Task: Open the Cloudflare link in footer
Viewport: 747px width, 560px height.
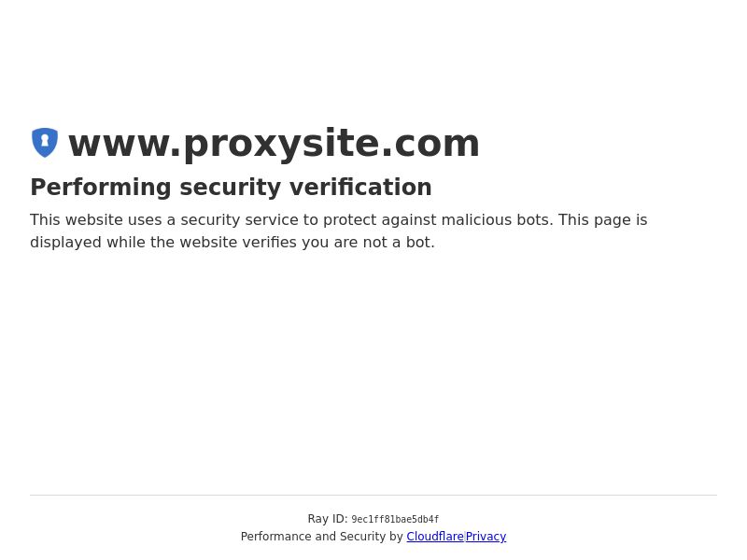Action: tap(435, 536)
